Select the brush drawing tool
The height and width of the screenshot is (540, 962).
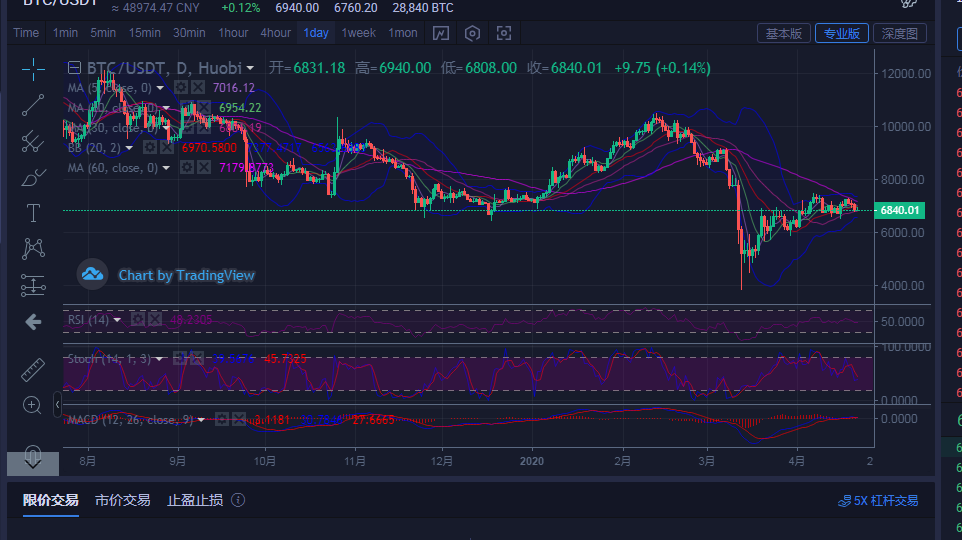(x=33, y=177)
